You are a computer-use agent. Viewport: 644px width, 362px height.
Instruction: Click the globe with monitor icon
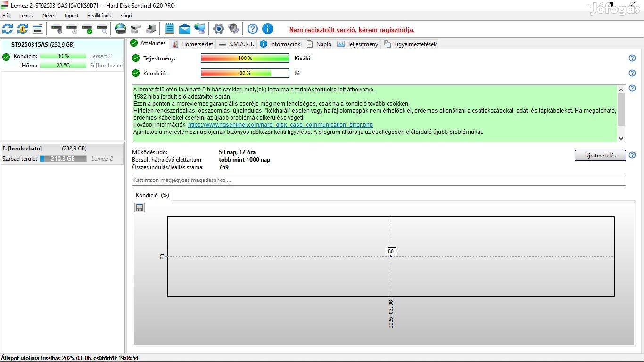pyautogui.click(x=200, y=29)
